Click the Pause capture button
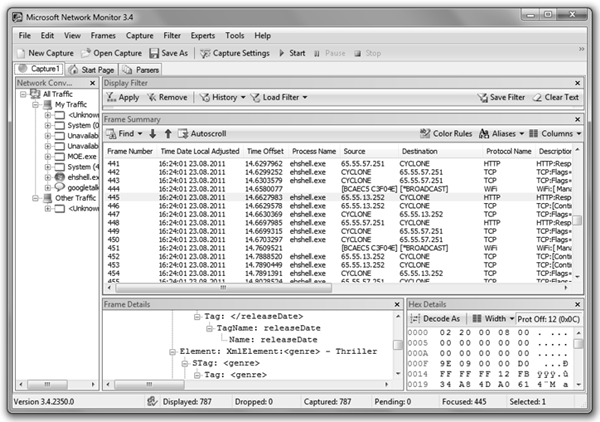Viewport: 600px width, 422px height. pyautogui.click(x=330, y=53)
